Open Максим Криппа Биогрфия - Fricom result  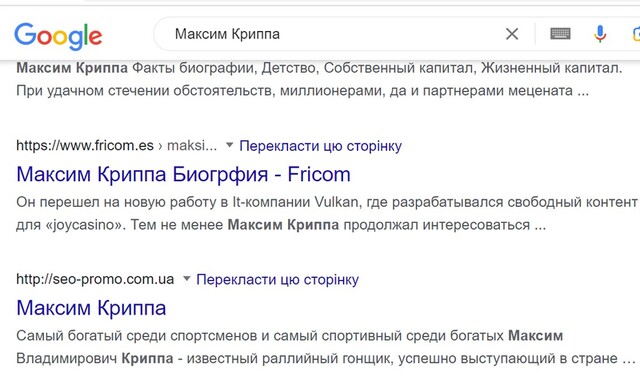coord(183,174)
